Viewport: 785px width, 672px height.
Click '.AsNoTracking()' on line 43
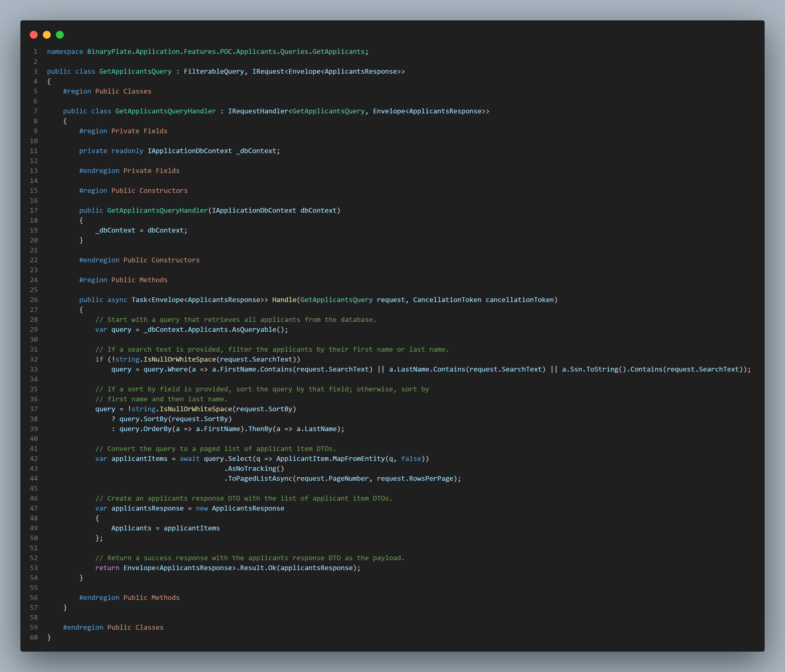point(254,468)
